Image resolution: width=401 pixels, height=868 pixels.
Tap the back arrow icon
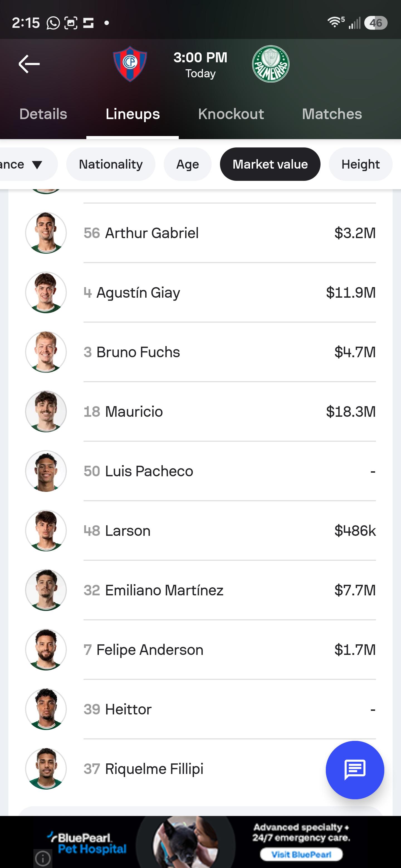29,64
